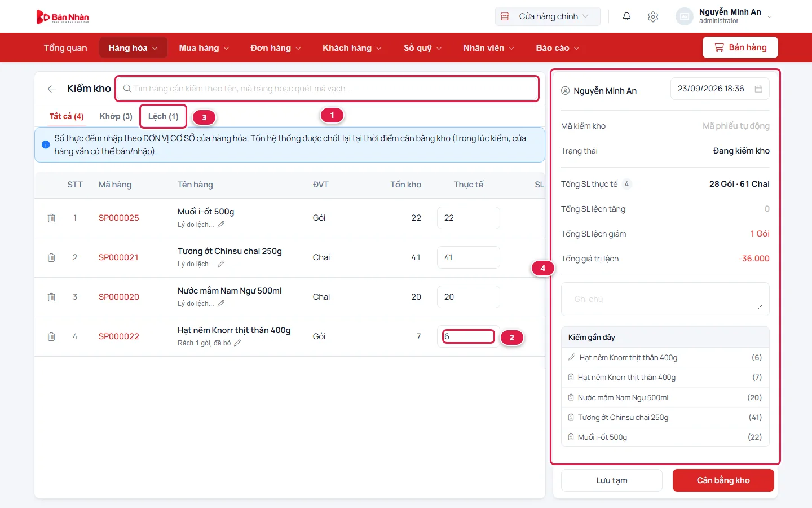The width and height of the screenshot is (812, 508).
Task: Click the Bán hàng button
Action: (x=740, y=47)
